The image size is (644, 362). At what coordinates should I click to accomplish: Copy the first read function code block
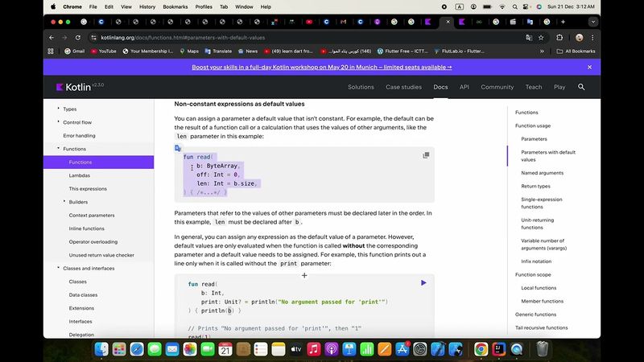point(426,155)
